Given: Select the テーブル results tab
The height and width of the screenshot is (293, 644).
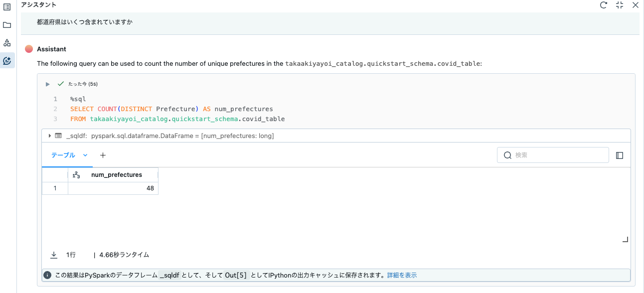Looking at the screenshot, I should tap(63, 155).
